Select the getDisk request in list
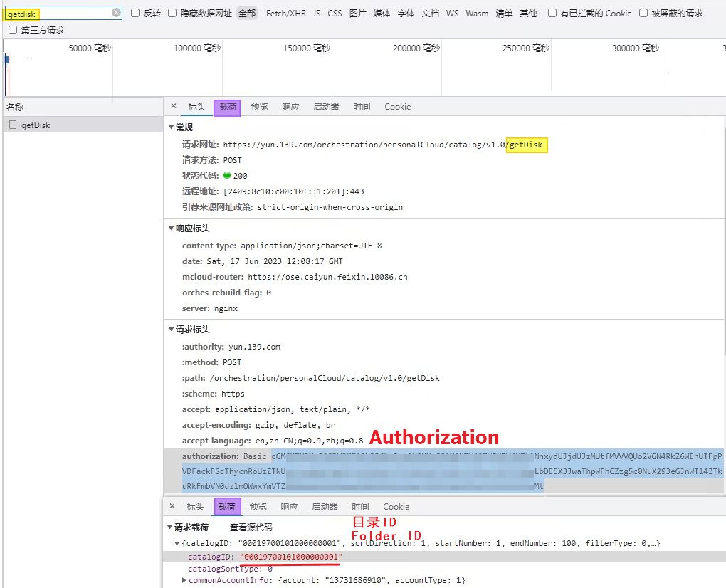This screenshot has width=726, height=588. 36,125
